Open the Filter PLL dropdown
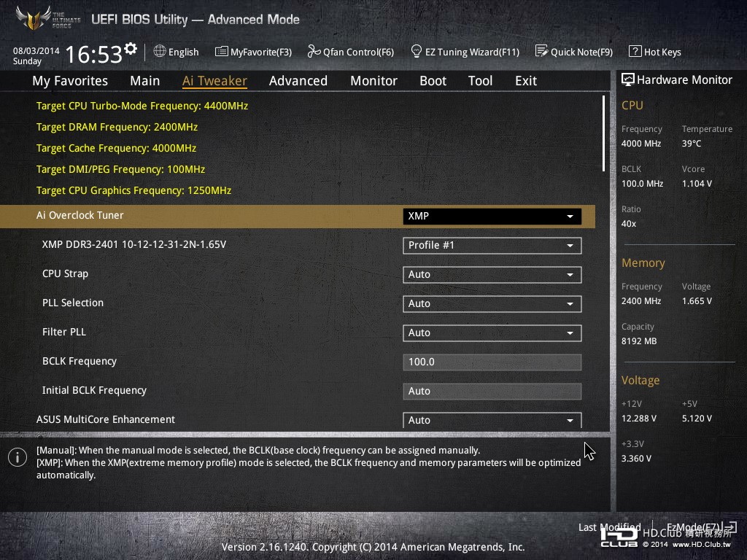This screenshot has width=747, height=560. 492,332
